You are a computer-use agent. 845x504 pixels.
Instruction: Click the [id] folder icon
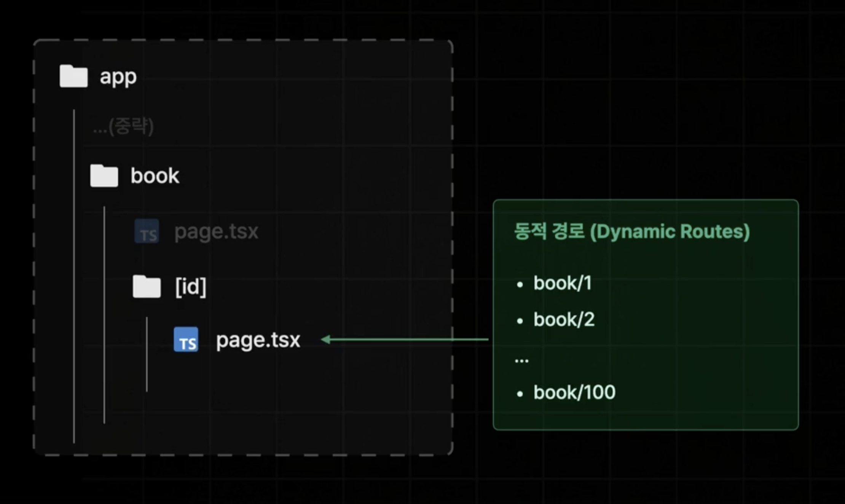[147, 286]
